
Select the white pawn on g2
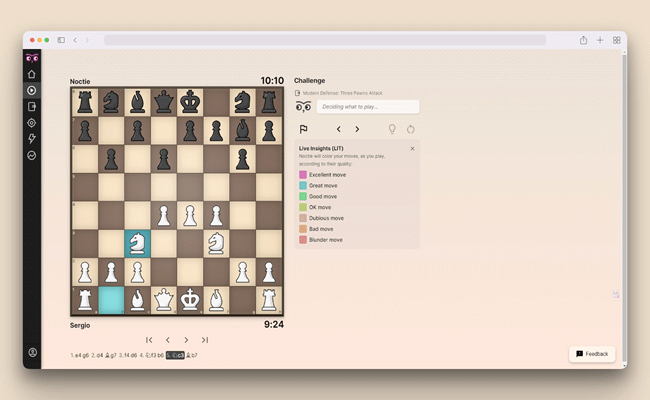[x=243, y=272]
